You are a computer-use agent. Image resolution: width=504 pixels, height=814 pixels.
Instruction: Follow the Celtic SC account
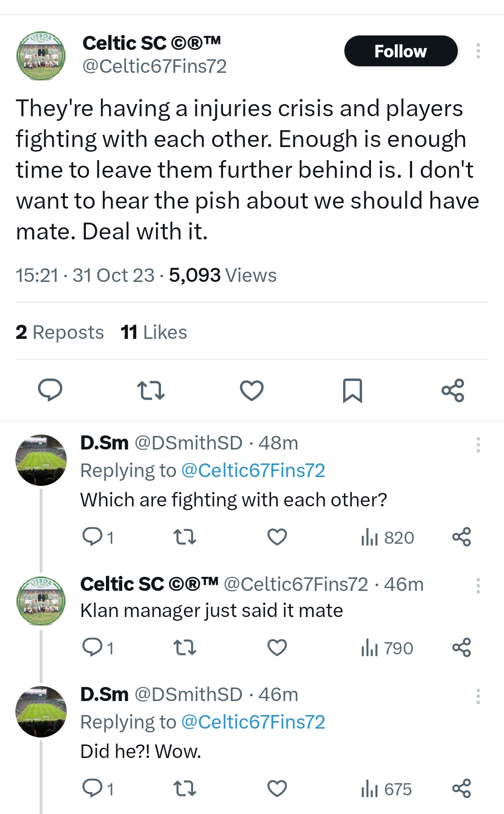[x=400, y=51]
